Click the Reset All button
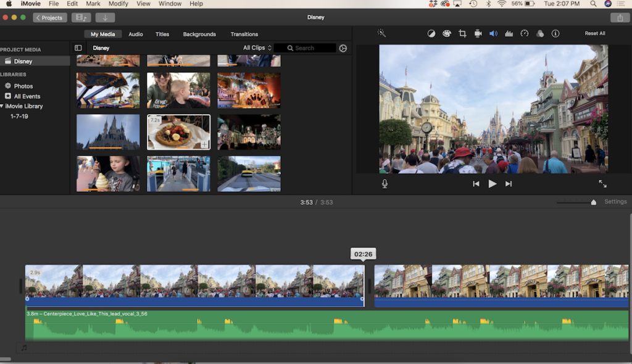The width and height of the screenshot is (632, 364). [x=594, y=33]
